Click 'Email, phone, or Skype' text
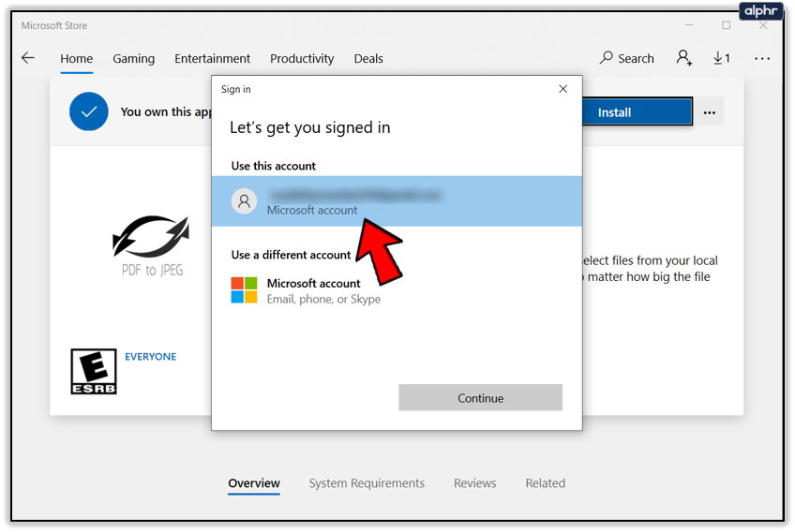The image size is (795, 532). [324, 300]
